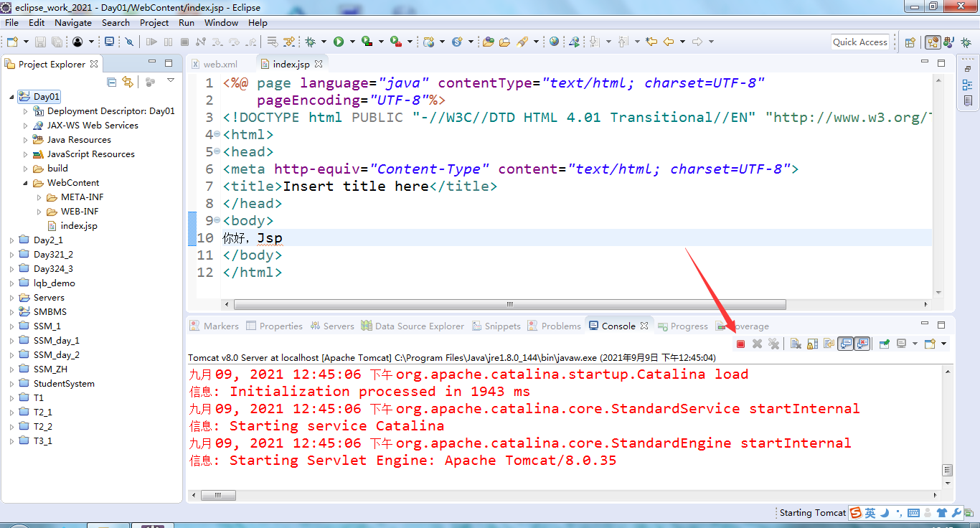Click the Outline icon in right trim
This screenshot has height=528, width=980.
tap(968, 85)
